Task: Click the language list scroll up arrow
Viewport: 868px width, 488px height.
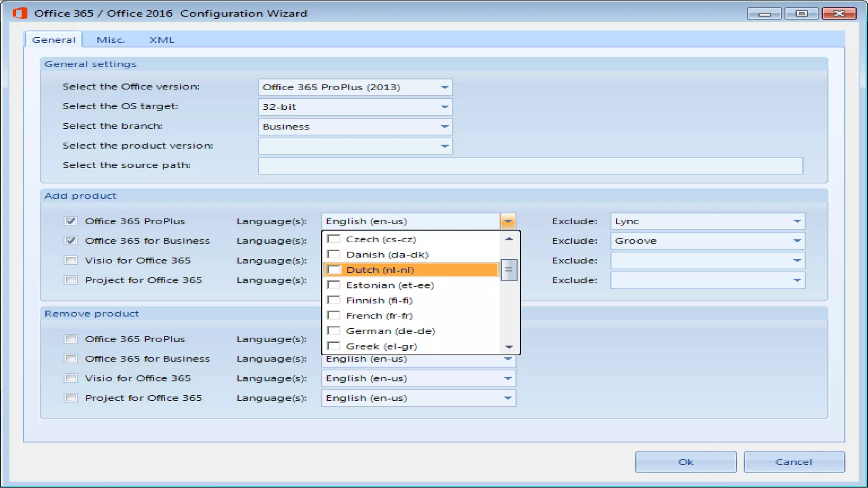Action: click(x=509, y=239)
